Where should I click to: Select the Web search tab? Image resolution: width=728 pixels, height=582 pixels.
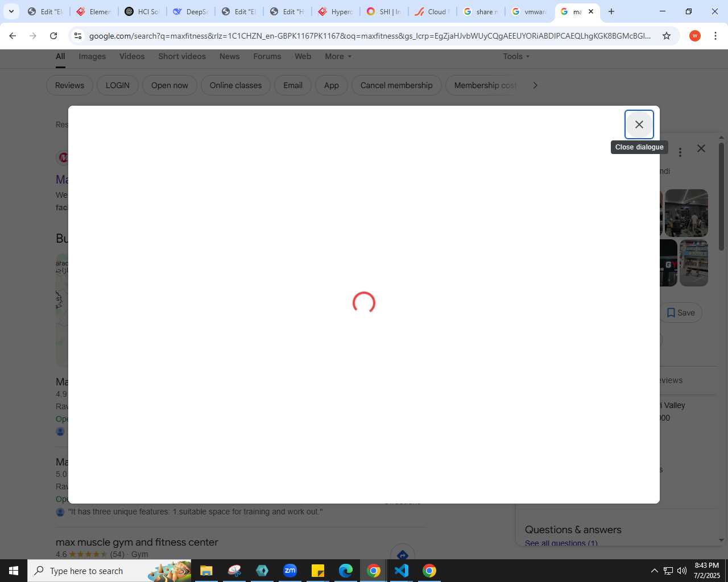pyautogui.click(x=303, y=56)
